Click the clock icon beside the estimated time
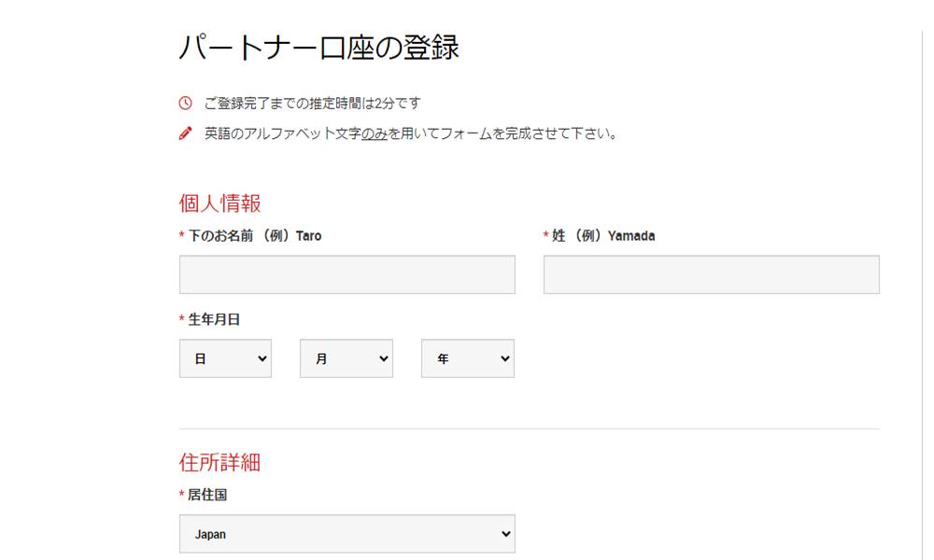Viewport: 934px width, 560px height. 187,104
